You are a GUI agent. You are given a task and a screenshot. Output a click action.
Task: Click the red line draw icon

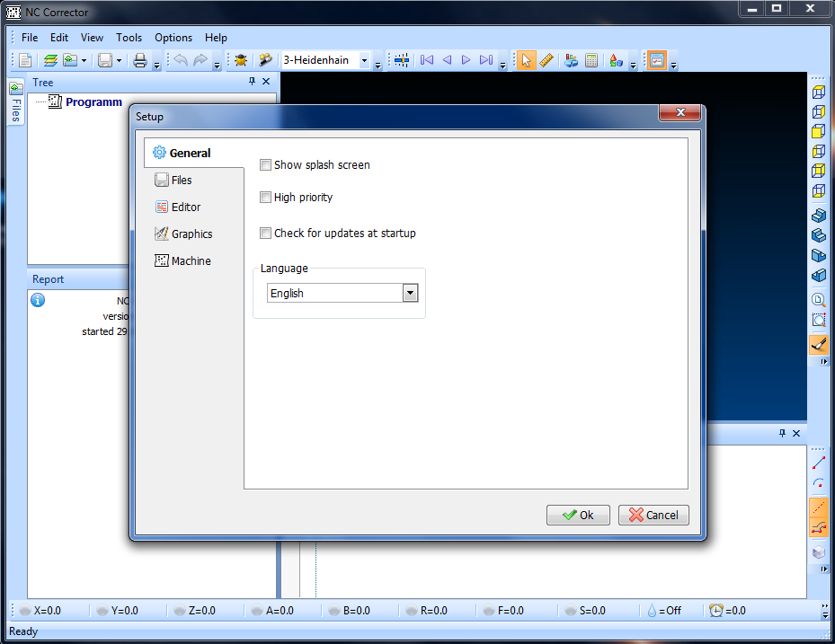click(x=819, y=463)
